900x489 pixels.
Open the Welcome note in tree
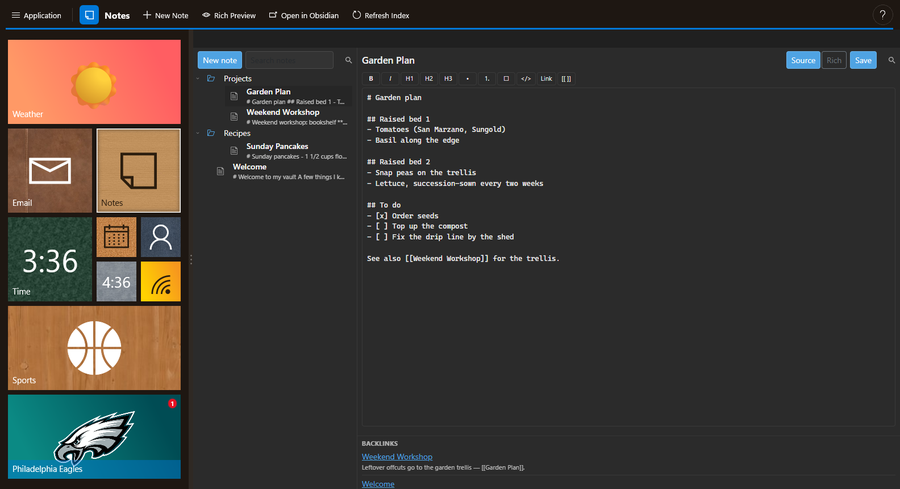click(281, 172)
